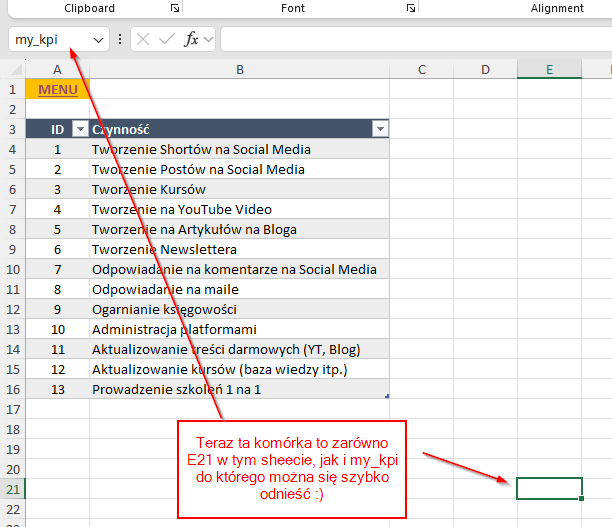Click the three-dot name box resize handle
This screenshot has height=527, width=612.
click(120, 40)
